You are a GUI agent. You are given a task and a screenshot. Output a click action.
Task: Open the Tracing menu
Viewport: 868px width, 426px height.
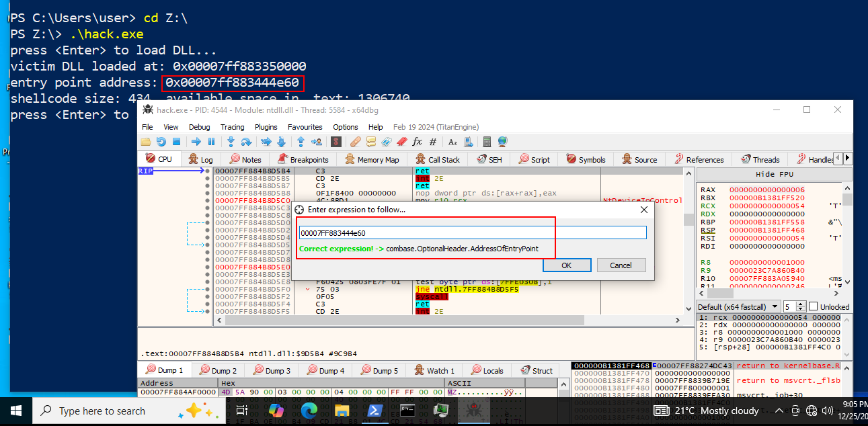[232, 127]
